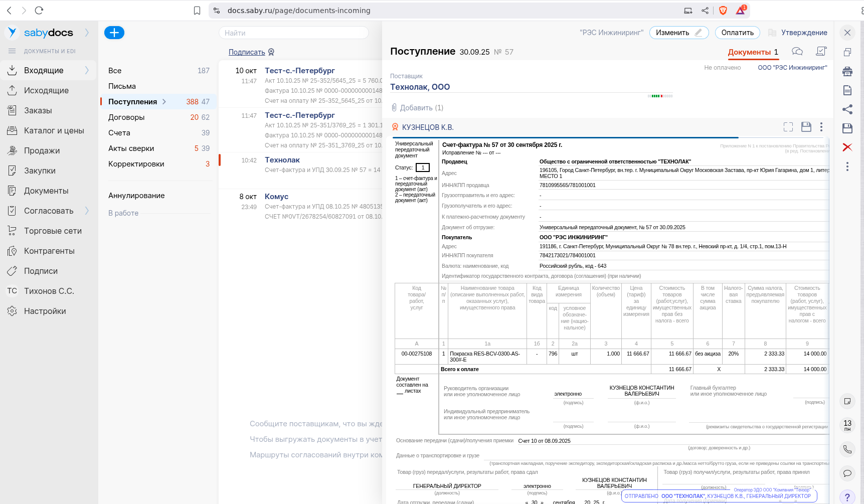Open the help question mark icon
Screen dimensions: 864x504
[x=847, y=496]
